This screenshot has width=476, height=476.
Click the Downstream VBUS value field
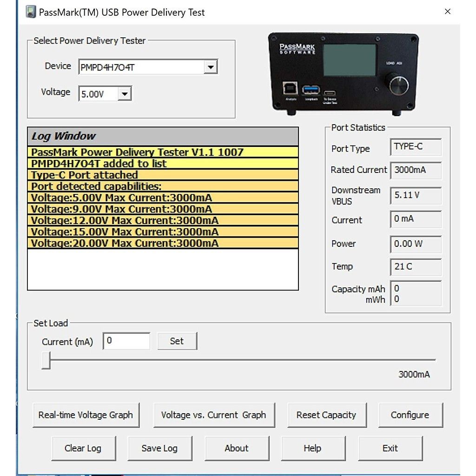pyautogui.click(x=415, y=196)
